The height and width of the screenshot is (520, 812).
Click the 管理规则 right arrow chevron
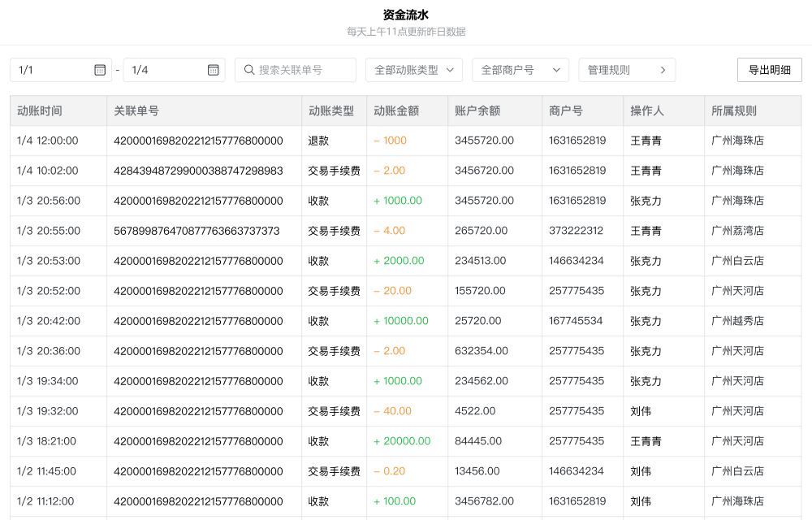click(663, 70)
